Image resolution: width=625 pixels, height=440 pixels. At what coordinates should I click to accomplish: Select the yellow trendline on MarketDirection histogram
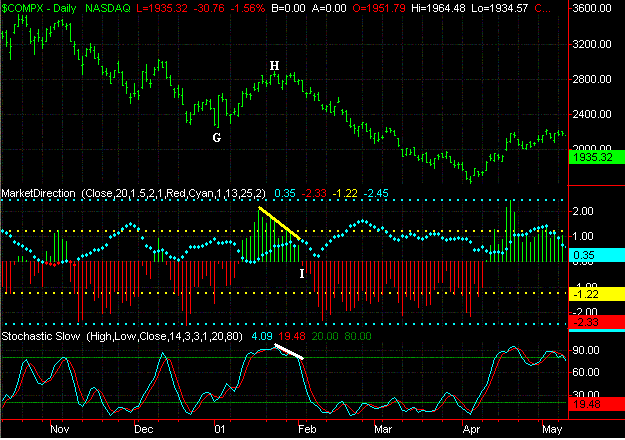coord(279,223)
